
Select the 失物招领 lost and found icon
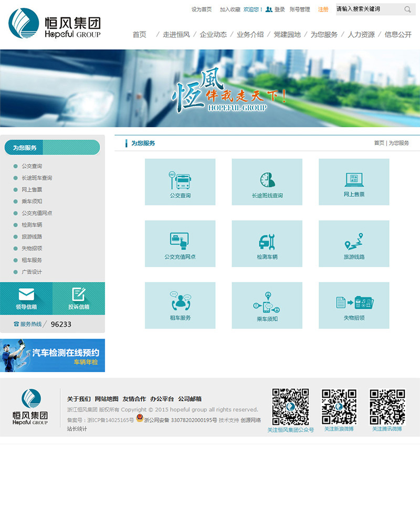pos(354,305)
